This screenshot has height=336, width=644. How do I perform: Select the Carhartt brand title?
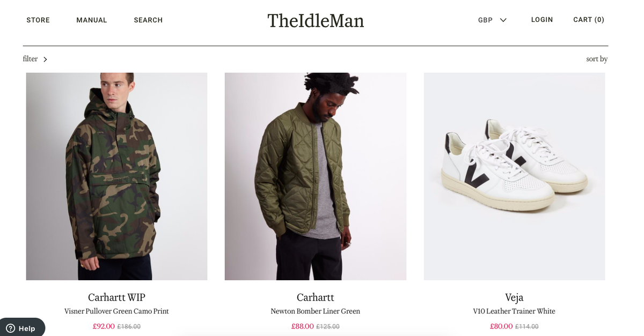[316, 297]
